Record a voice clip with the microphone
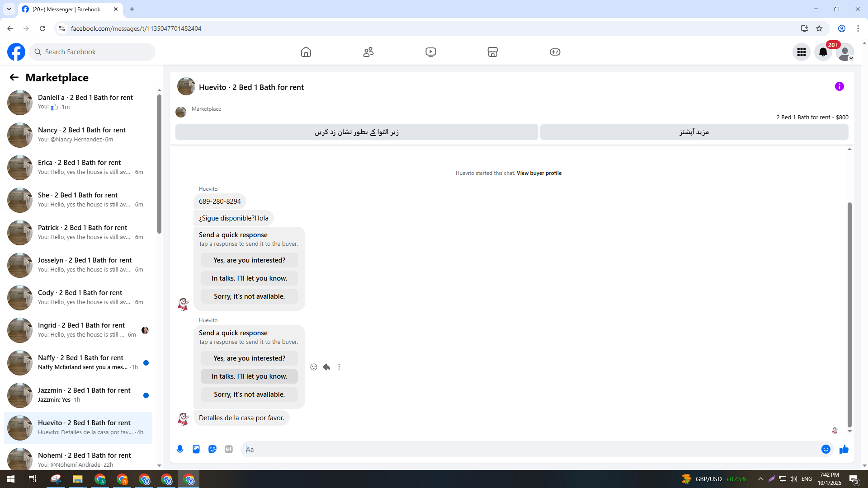This screenshot has height=488, width=868. coord(180,449)
